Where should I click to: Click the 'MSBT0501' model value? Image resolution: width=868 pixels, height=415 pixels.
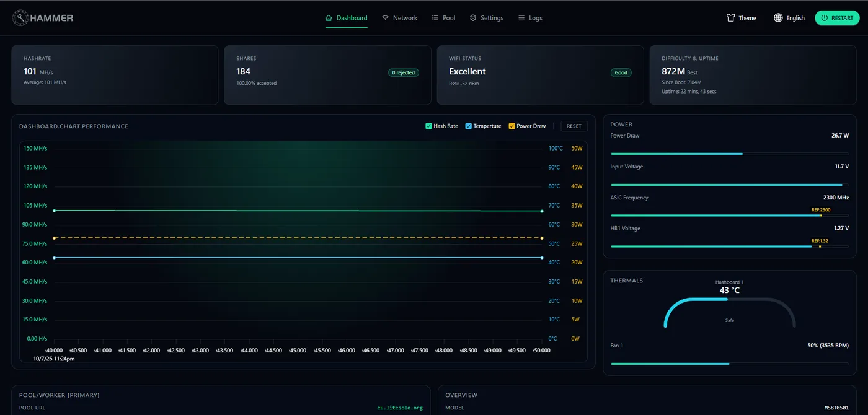(836, 408)
